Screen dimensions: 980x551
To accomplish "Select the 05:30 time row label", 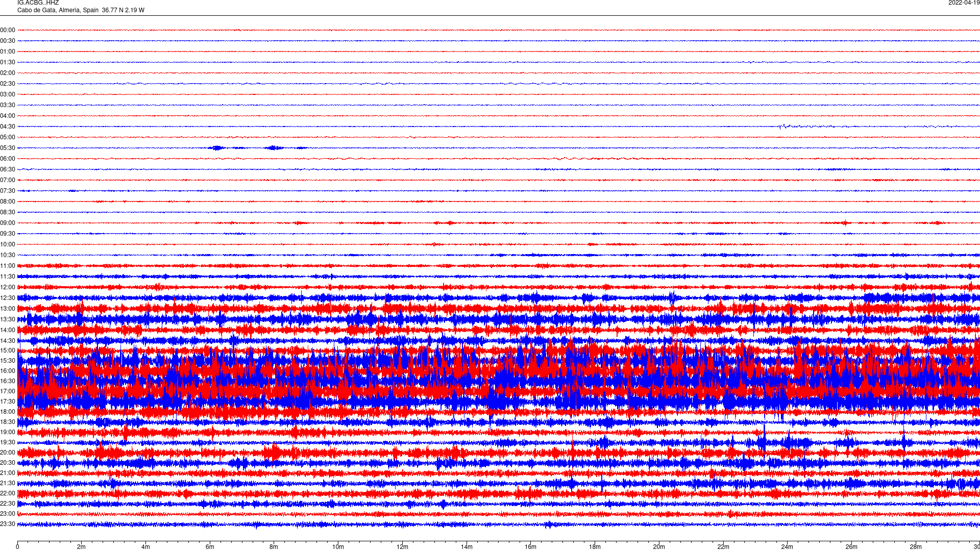I will tap(8, 148).
